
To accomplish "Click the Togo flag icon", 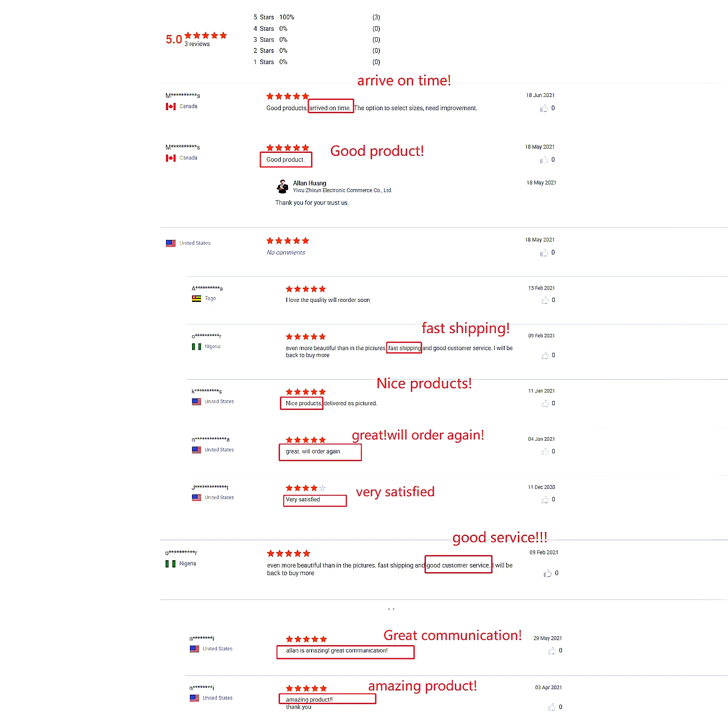I will [196, 298].
